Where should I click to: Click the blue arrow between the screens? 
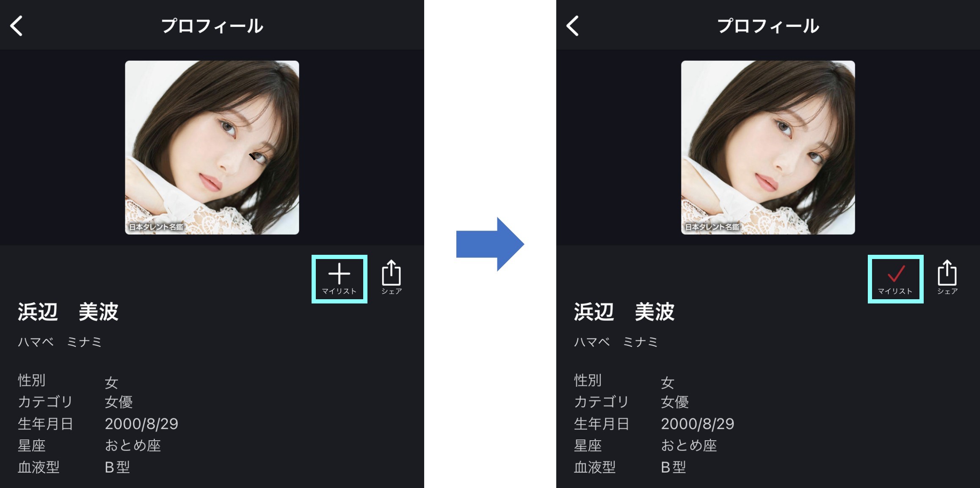(x=490, y=244)
